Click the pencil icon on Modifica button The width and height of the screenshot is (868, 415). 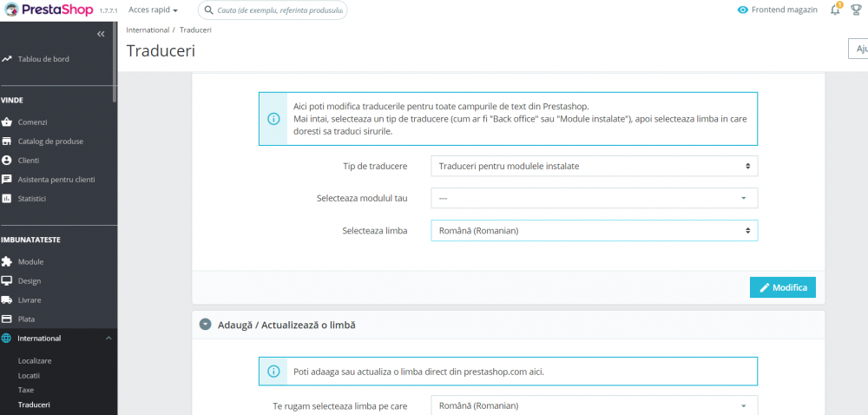point(765,287)
